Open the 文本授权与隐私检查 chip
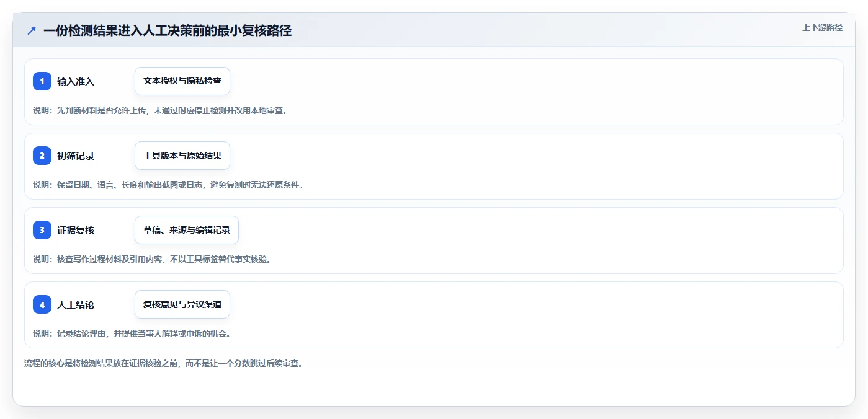 (182, 81)
